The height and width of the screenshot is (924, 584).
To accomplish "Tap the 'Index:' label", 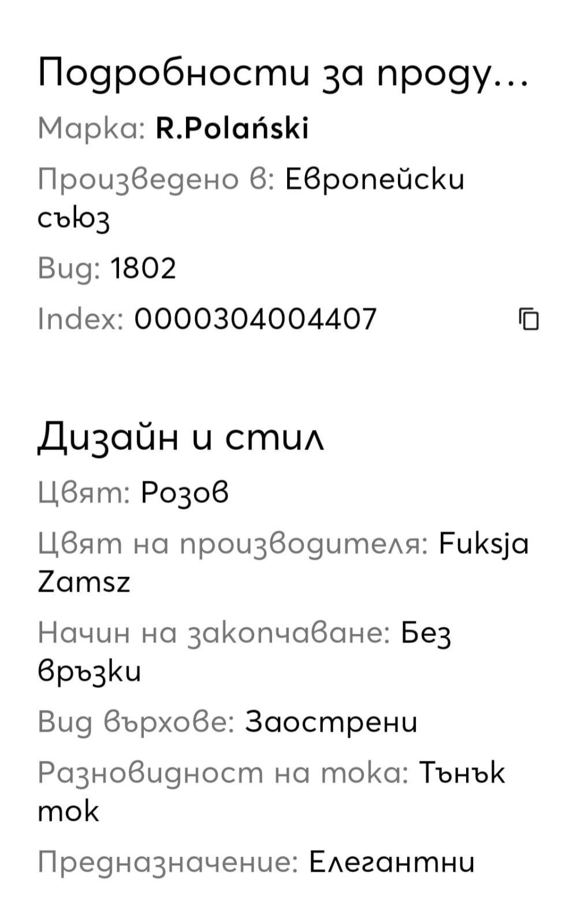I will click(x=80, y=319).
